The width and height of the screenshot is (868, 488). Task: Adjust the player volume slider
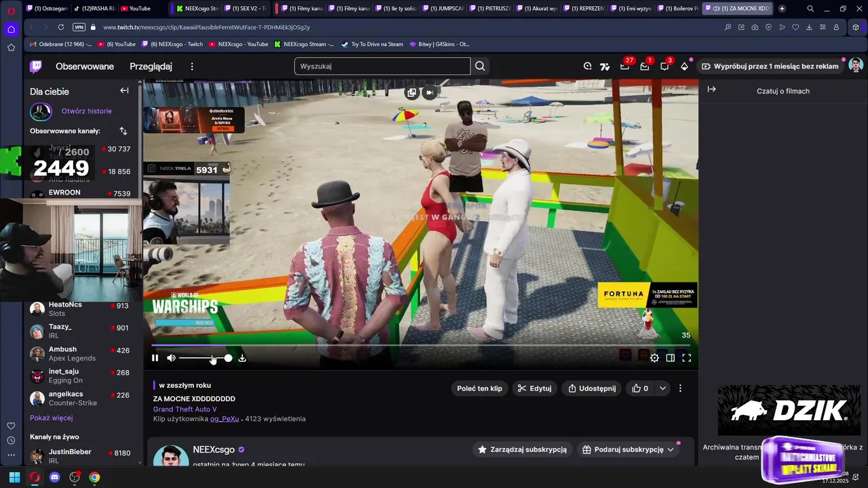click(x=205, y=358)
